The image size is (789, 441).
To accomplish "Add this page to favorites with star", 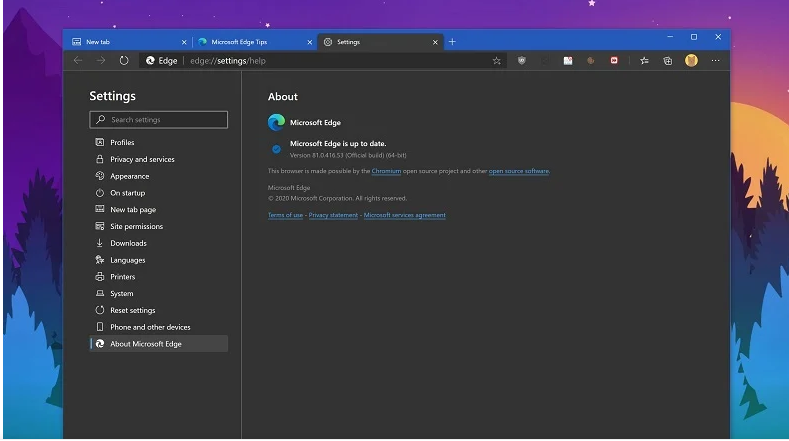I will (497, 61).
